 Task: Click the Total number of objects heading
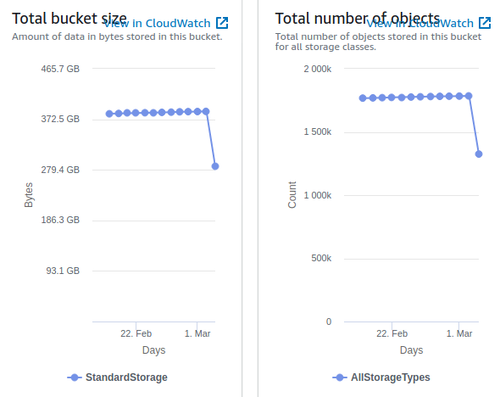coord(357,18)
